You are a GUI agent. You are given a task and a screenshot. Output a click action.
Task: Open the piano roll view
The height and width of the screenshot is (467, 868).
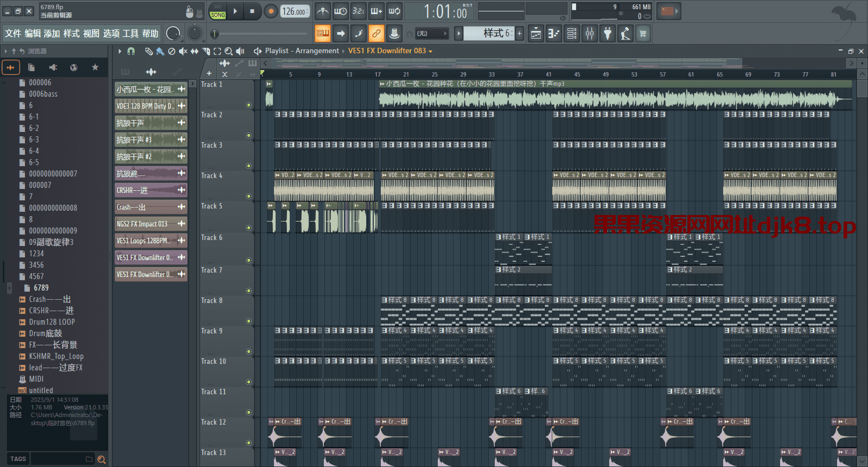pos(553,34)
